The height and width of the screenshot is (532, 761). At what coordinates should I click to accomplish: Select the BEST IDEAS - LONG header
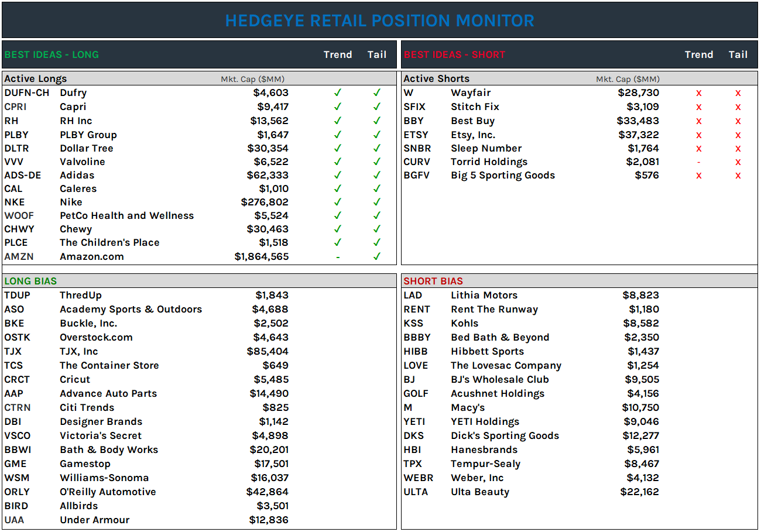52,54
